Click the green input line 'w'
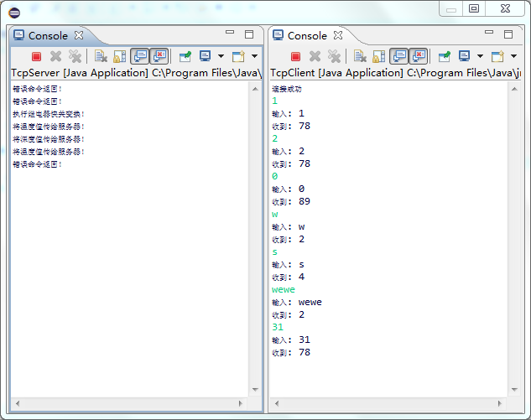531x420 pixels. click(x=274, y=215)
